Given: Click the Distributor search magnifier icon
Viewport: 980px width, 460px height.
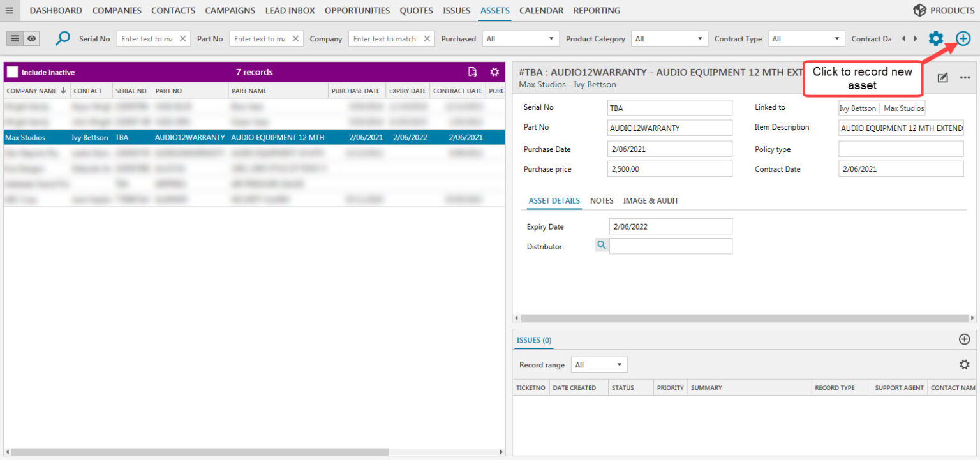Looking at the screenshot, I should pyautogui.click(x=600, y=245).
